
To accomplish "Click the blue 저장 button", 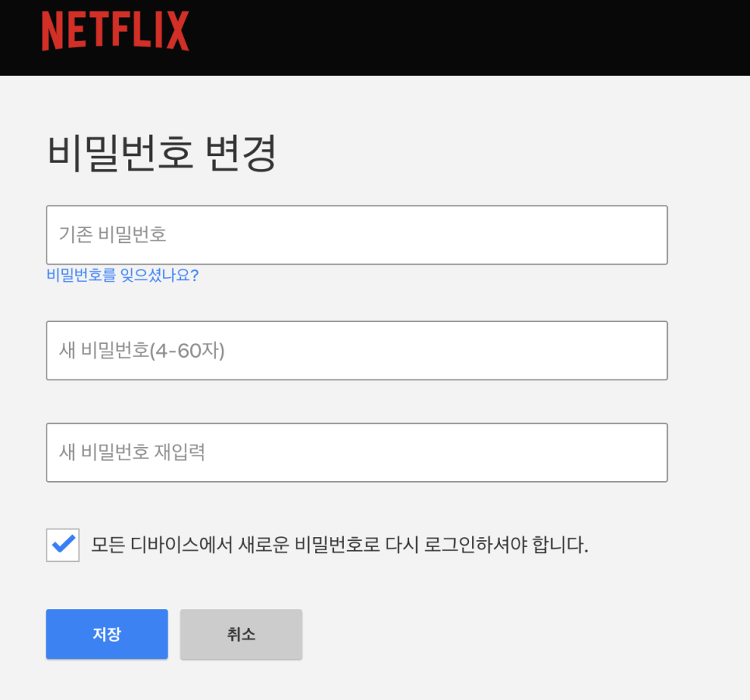I will 106,634.
